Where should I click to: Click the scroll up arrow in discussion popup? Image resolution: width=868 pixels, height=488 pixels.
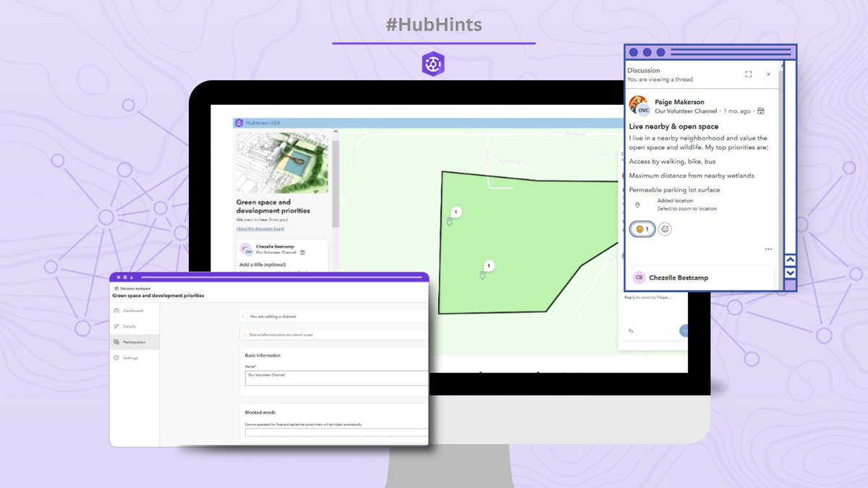coord(790,260)
